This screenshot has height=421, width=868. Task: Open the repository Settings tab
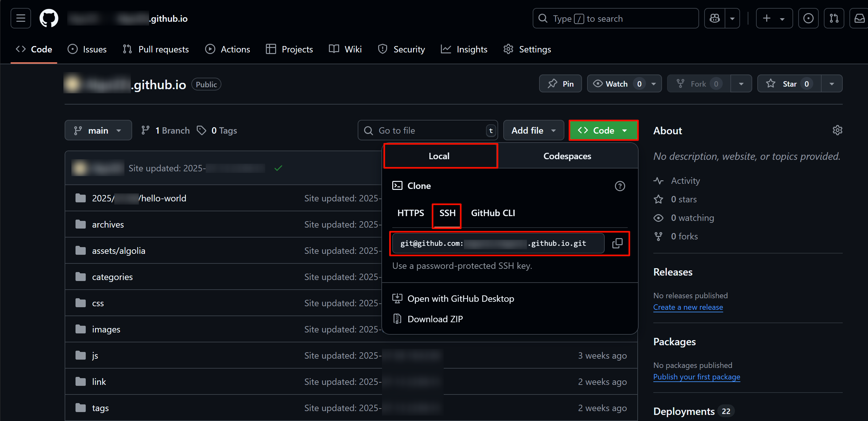click(527, 49)
